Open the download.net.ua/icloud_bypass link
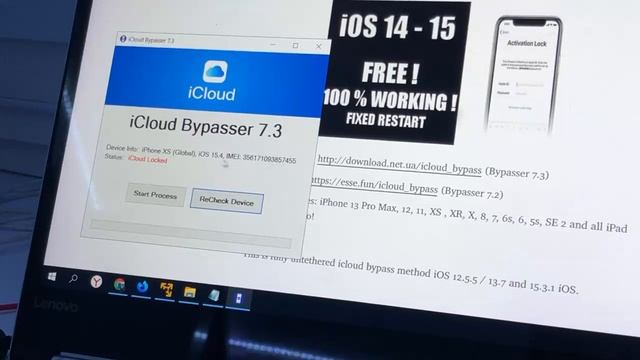 400,165
